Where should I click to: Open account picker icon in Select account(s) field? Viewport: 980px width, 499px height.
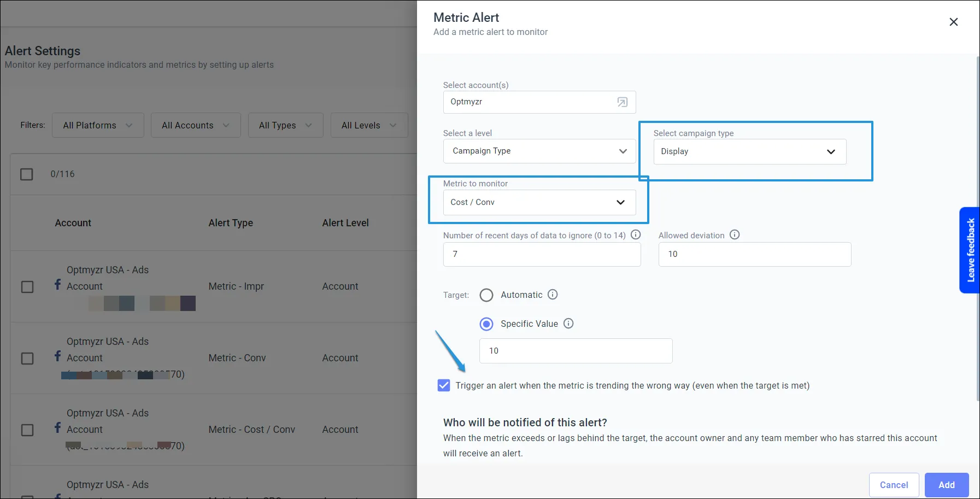(622, 102)
